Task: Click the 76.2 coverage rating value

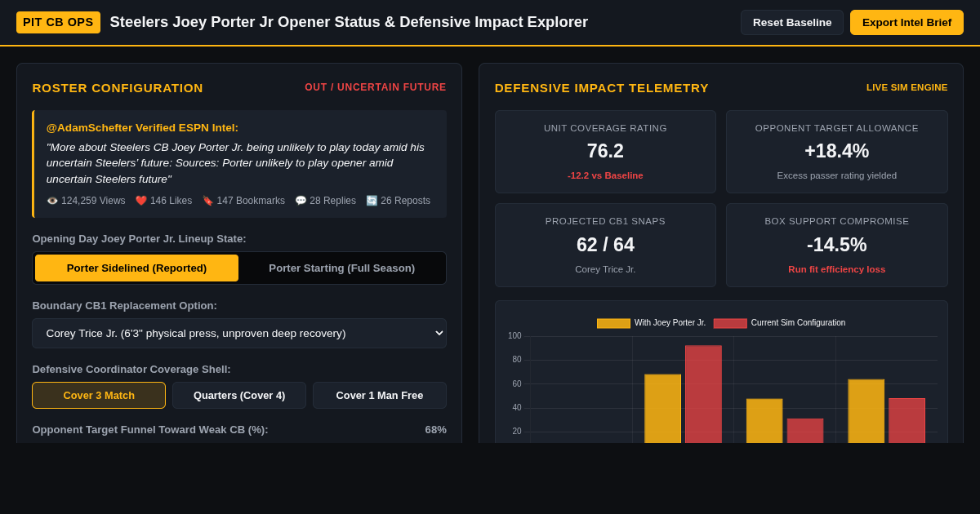Action: point(605,151)
